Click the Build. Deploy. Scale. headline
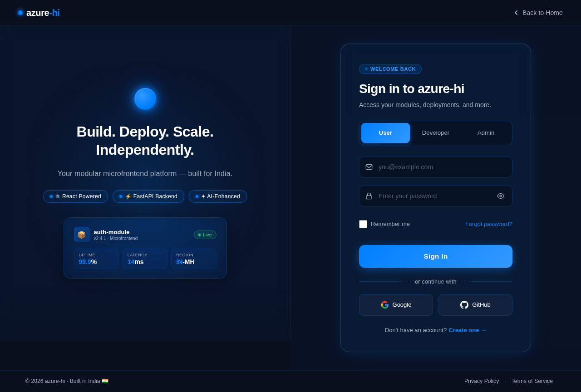 [x=145, y=141]
